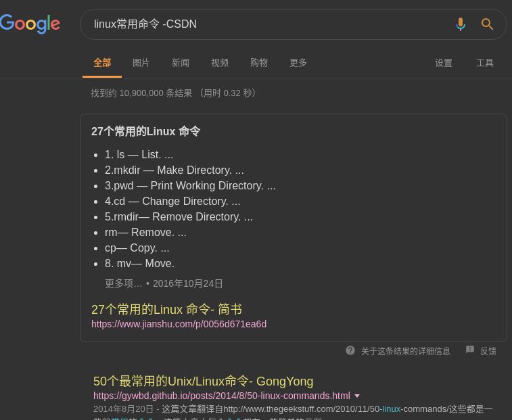Open the 工具 search tools
This screenshot has height=420, width=512.
[x=484, y=63]
